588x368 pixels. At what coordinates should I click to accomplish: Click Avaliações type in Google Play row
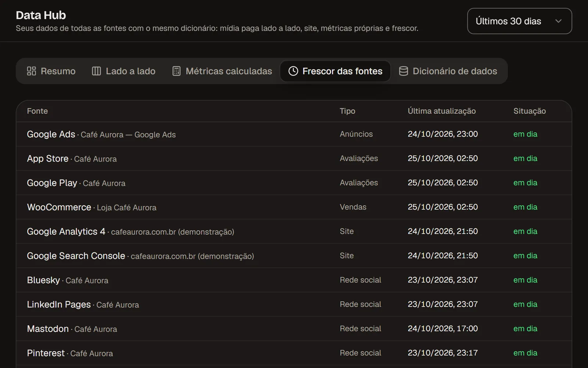(359, 183)
